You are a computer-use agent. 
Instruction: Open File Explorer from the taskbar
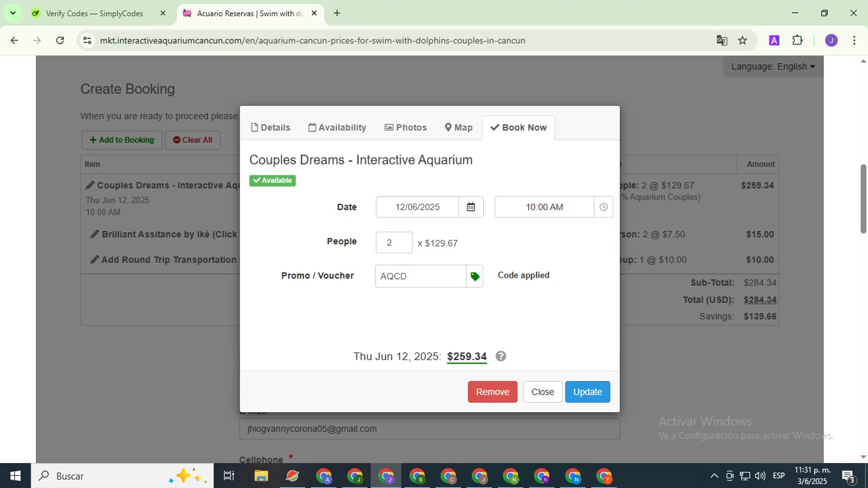click(x=261, y=476)
